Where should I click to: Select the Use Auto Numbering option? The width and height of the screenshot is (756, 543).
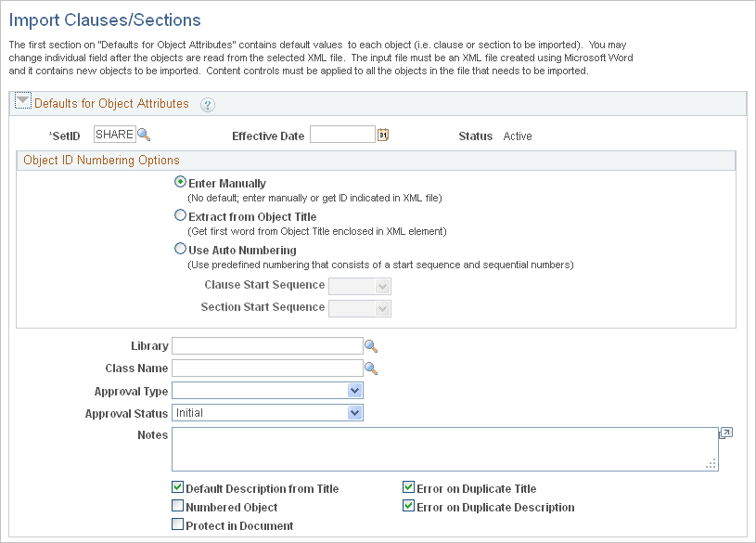pyautogui.click(x=181, y=248)
